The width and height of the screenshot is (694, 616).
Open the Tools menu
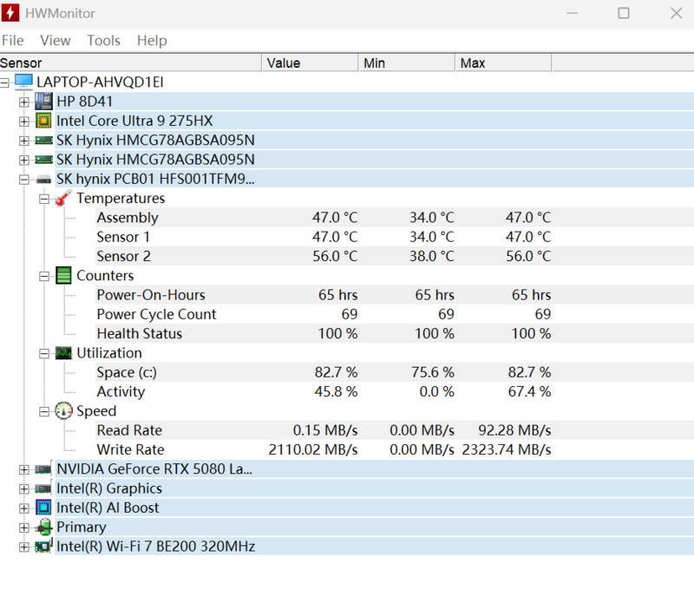pos(103,41)
